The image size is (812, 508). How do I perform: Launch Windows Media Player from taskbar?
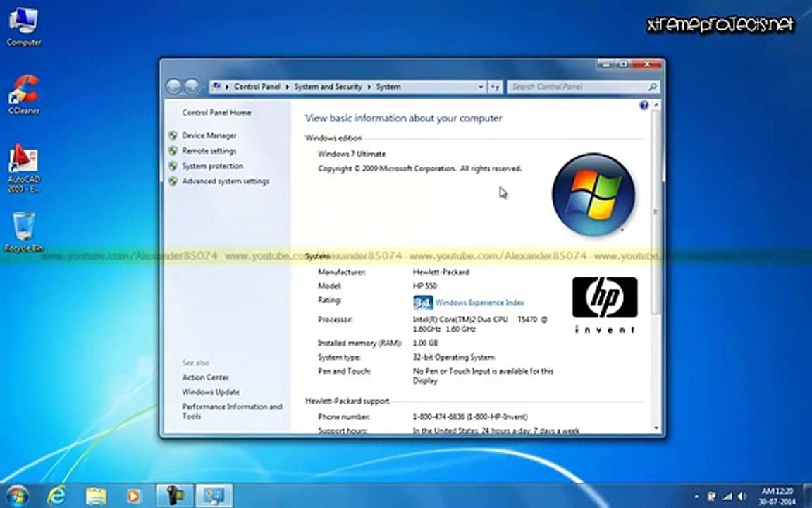point(134,496)
